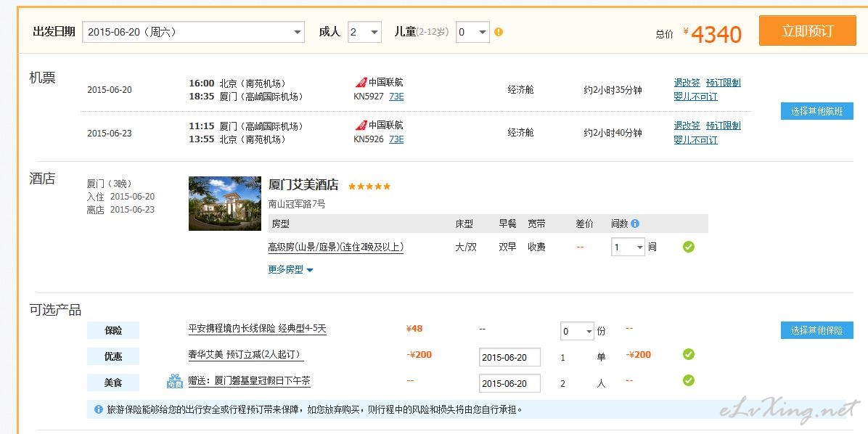Click the 选择其他保险 button

pos(816,330)
